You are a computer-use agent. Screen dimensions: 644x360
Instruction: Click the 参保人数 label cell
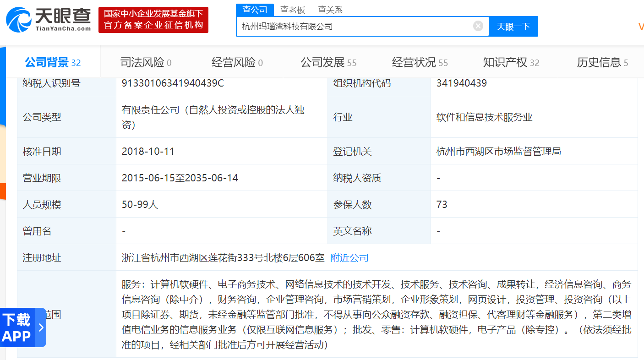pos(379,204)
